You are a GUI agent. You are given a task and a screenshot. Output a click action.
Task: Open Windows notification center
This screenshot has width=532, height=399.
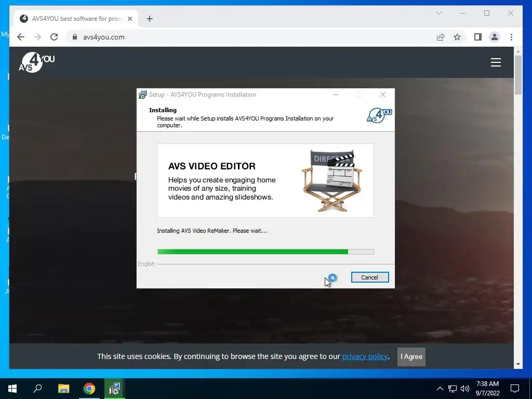pyautogui.click(x=515, y=389)
